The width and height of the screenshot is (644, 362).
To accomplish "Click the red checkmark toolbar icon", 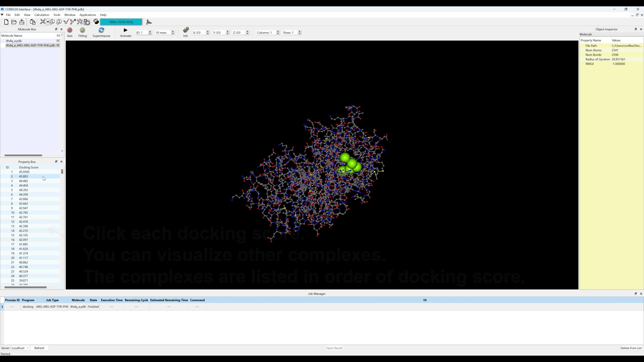I will pyautogui.click(x=66, y=22).
